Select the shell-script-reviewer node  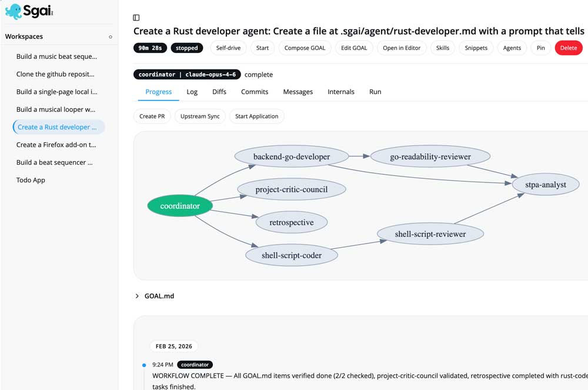tap(430, 234)
